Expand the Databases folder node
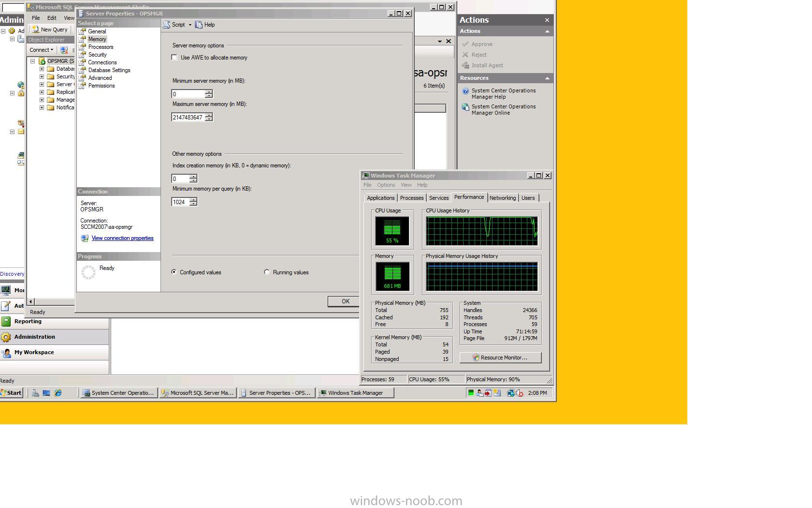 [x=42, y=69]
